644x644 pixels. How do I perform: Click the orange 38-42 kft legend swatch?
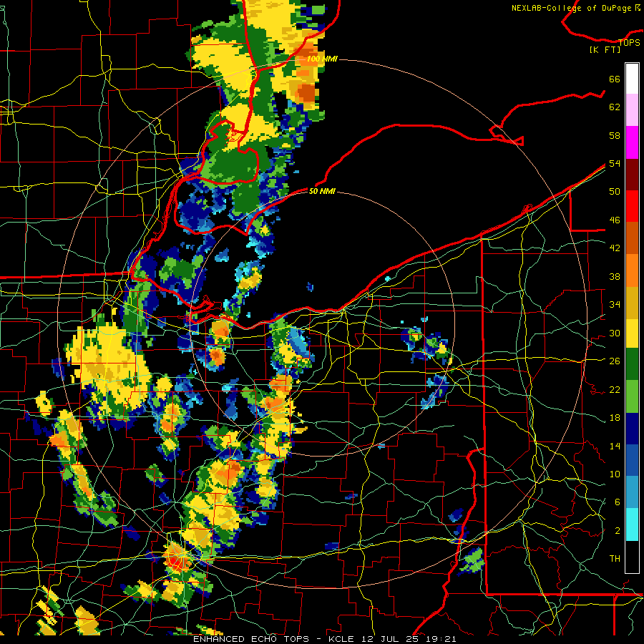(x=632, y=270)
